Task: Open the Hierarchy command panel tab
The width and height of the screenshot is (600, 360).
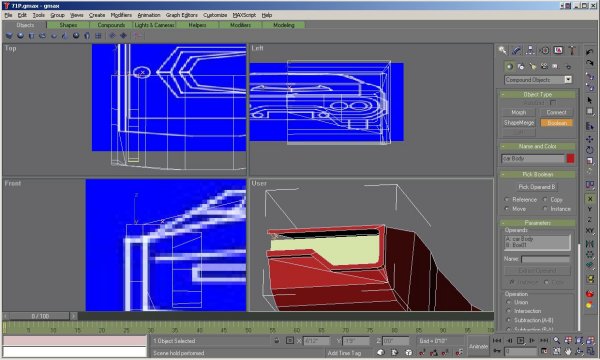Action: (530, 50)
